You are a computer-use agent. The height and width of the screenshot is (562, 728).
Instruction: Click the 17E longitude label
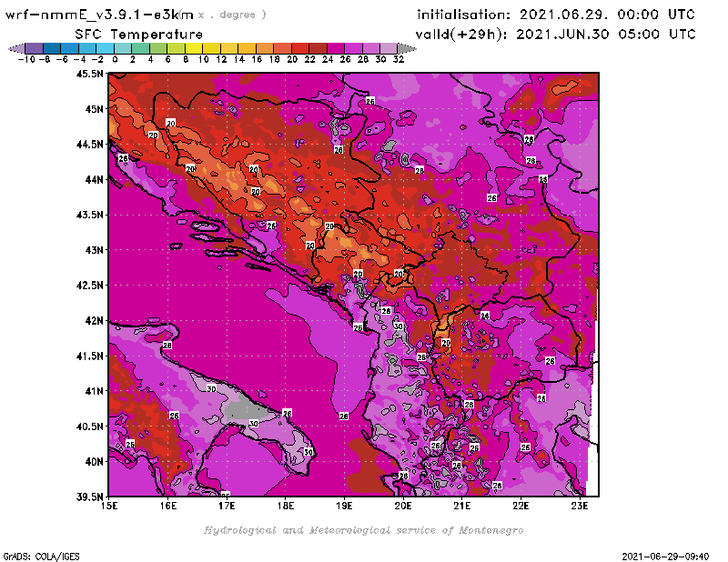(227, 506)
